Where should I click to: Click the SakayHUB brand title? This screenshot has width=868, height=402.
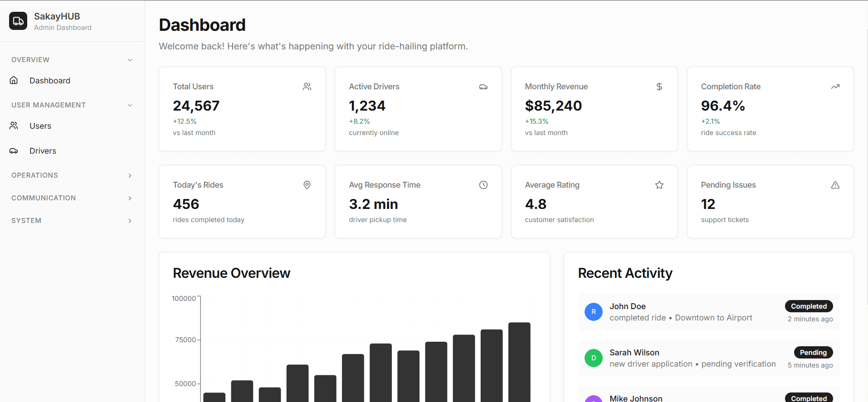tap(57, 16)
